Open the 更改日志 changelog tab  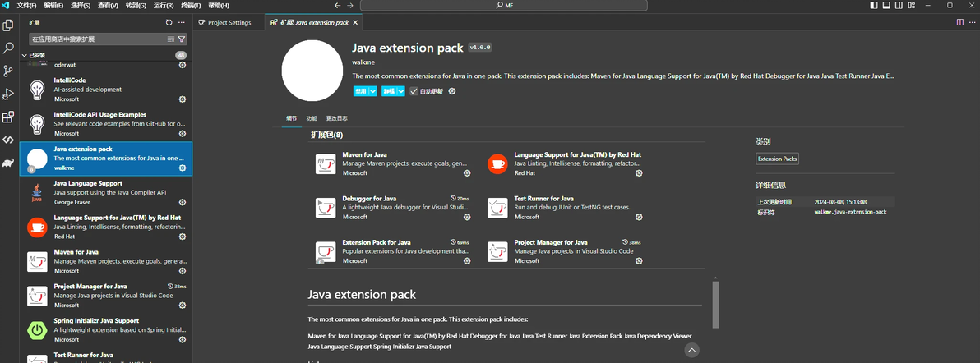[336, 118]
